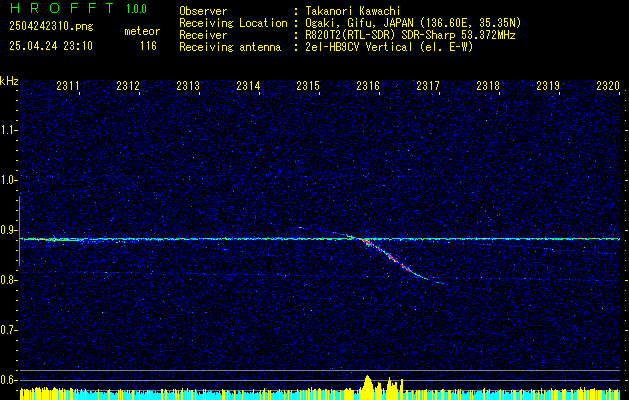Screen dimensions: 629x400
Task: Click the 2311 time marker
Action: click(x=67, y=86)
